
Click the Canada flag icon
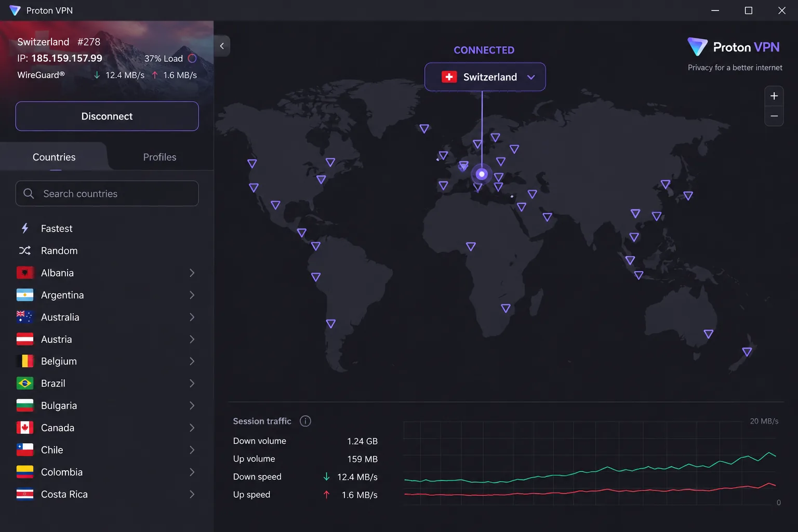coord(25,428)
